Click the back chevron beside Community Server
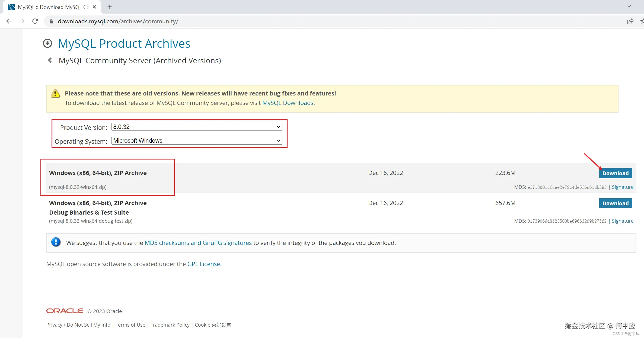Image resolution: width=644 pixels, height=338 pixels. tap(50, 60)
